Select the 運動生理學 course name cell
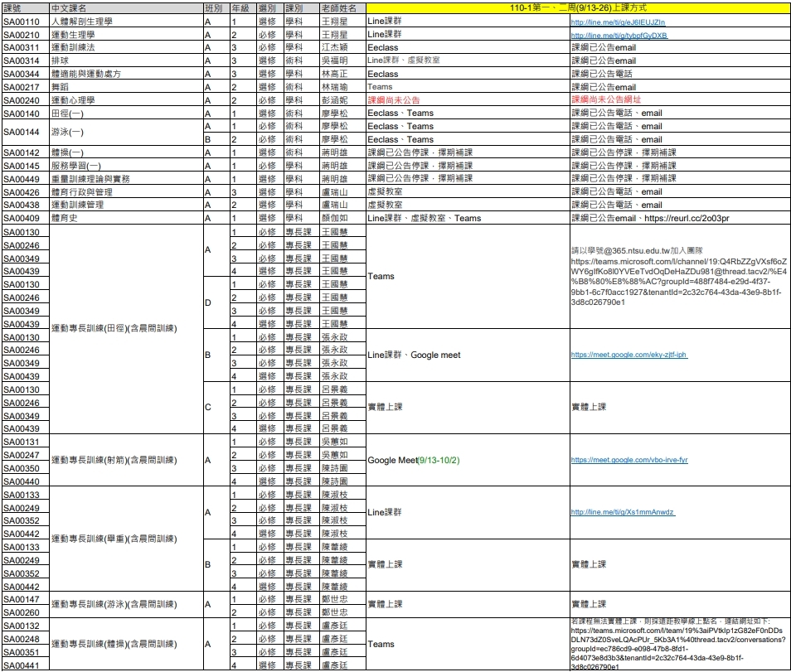Viewport: 791px width, 672px height. click(127, 34)
